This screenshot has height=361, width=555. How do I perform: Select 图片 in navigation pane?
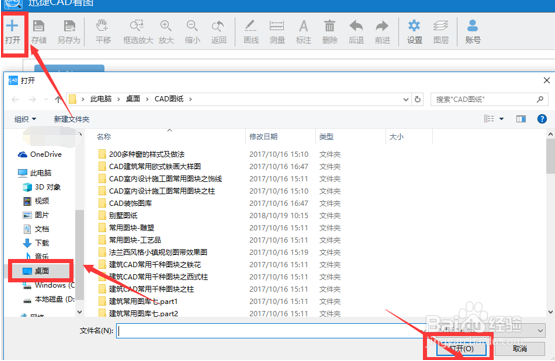point(36,215)
